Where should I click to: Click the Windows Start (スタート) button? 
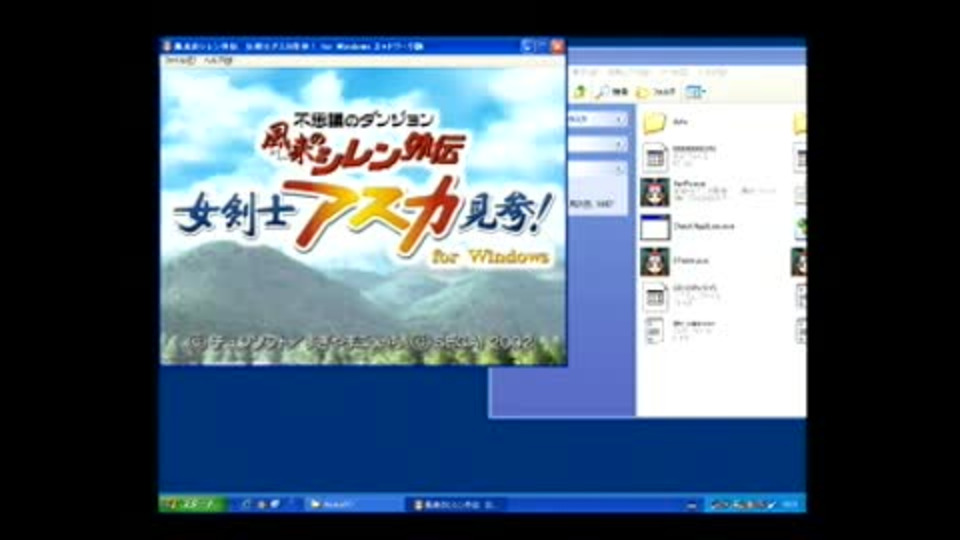(193, 504)
